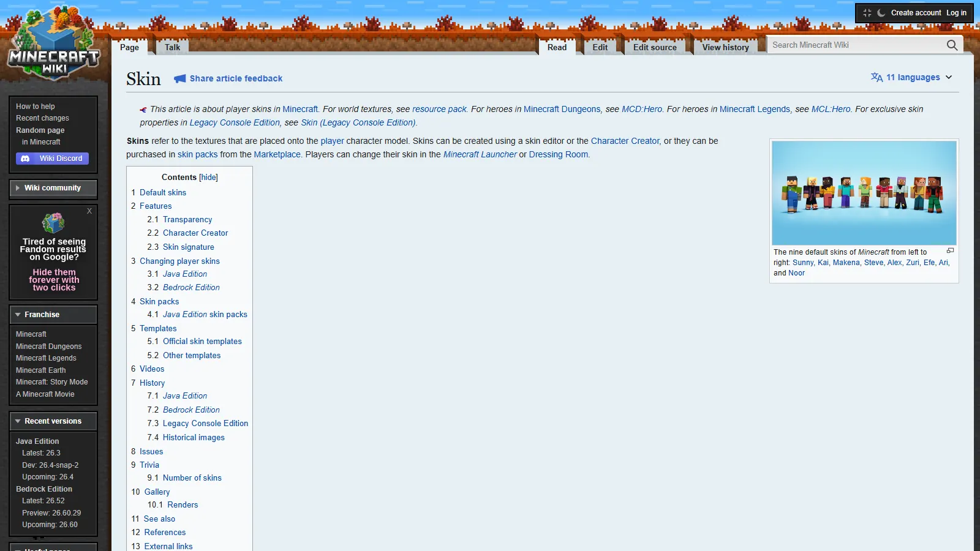This screenshot has height=551, width=980.
Task: Click the Log in link
Action: (x=956, y=13)
